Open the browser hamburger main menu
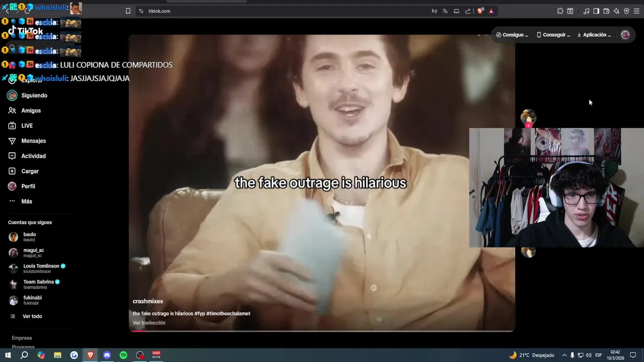644x362 pixels. tap(637, 11)
